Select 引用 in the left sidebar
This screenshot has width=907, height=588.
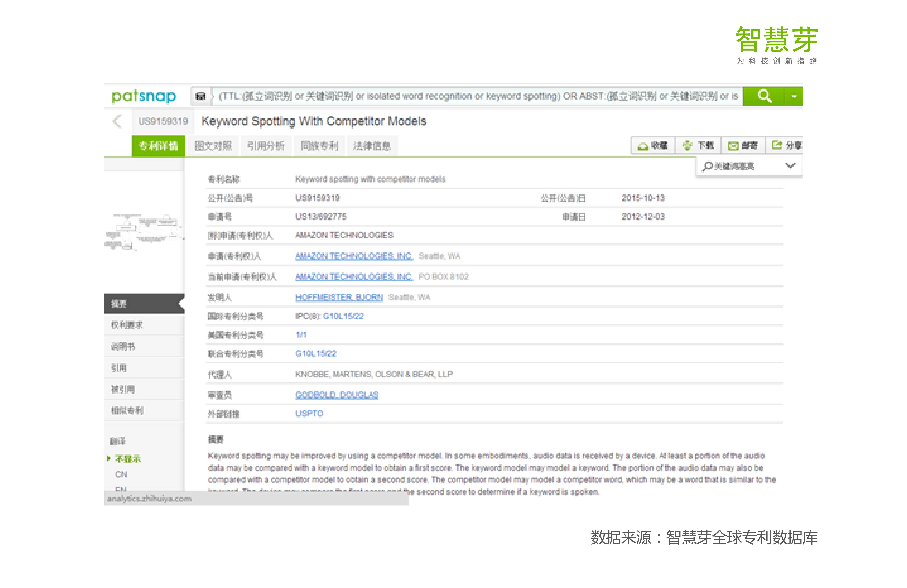coord(144,367)
